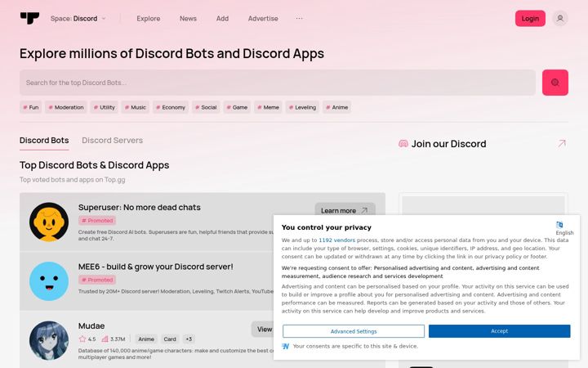Open the user profile avatar icon
The height and width of the screenshot is (368, 588).
[x=560, y=18]
